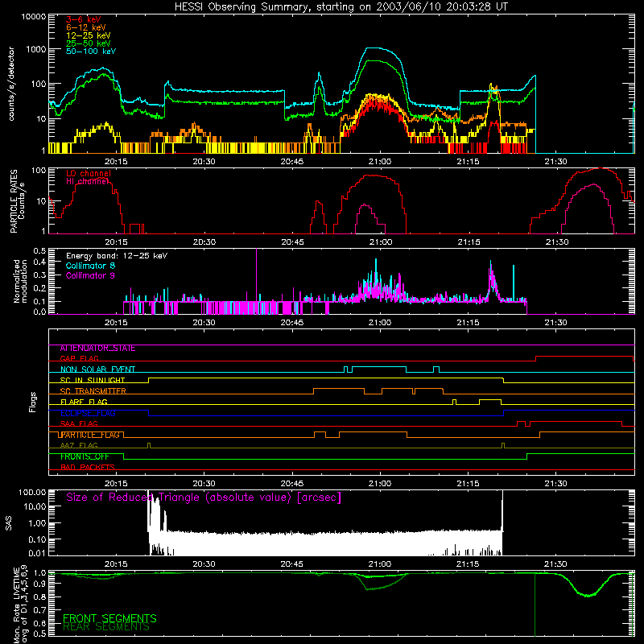
Task: Select the Collimator 8 legend entry
Action: [x=90, y=266]
